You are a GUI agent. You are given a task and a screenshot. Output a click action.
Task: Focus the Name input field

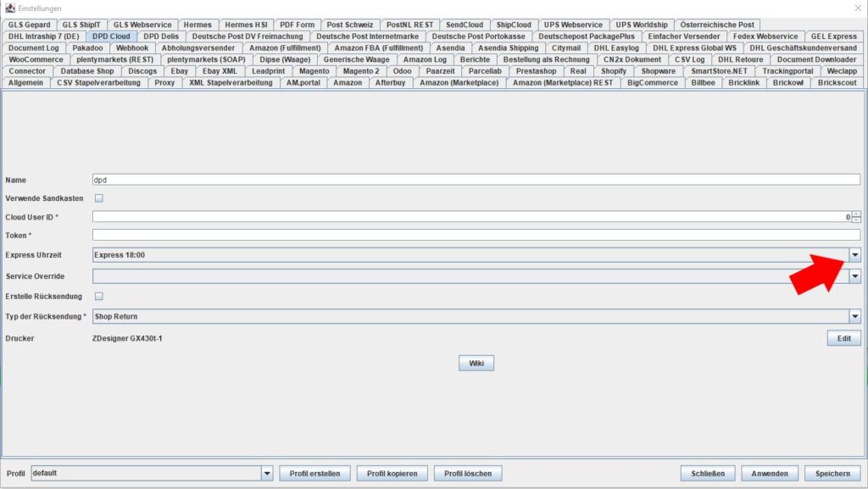point(476,180)
